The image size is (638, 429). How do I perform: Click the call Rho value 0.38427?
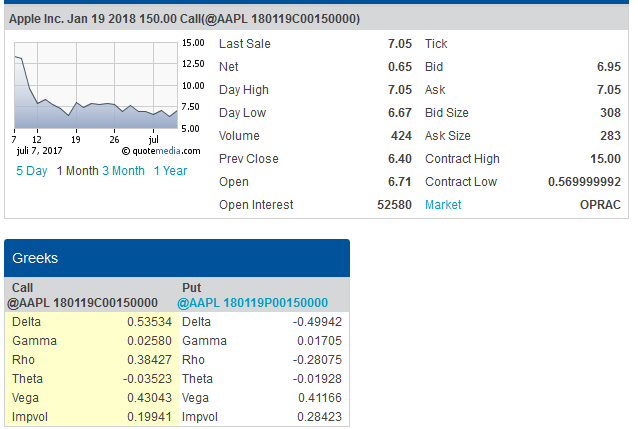click(149, 360)
